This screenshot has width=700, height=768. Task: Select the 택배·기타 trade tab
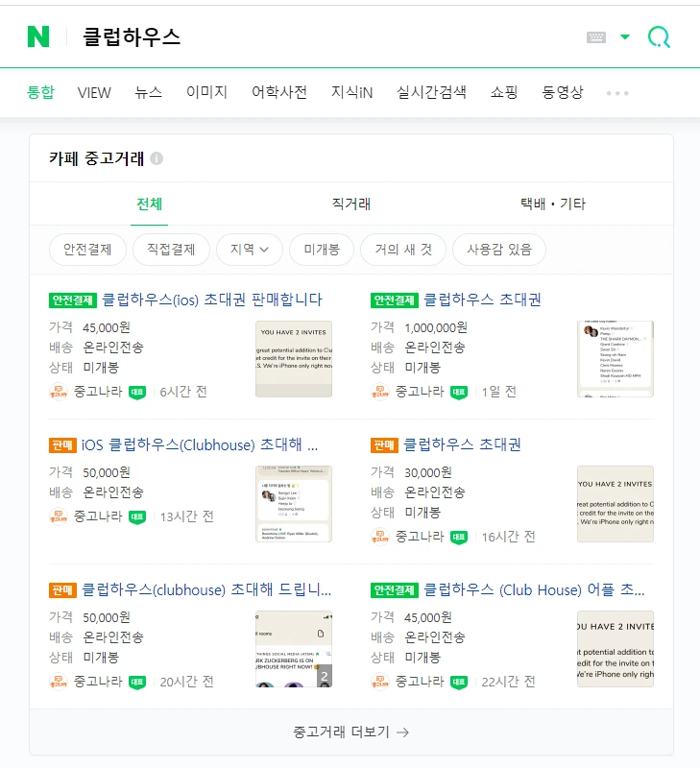pyautogui.click(x=552, y=204)
